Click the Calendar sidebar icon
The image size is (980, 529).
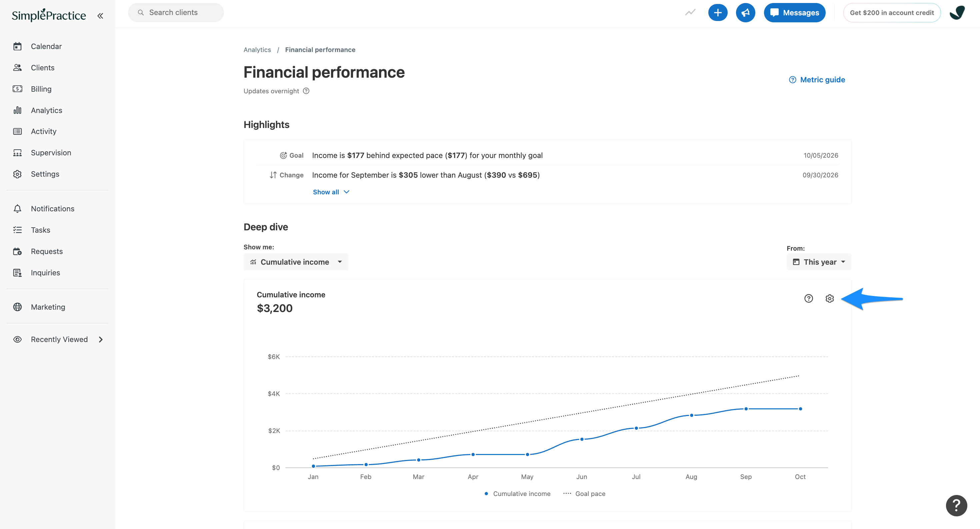click(17, 46)
